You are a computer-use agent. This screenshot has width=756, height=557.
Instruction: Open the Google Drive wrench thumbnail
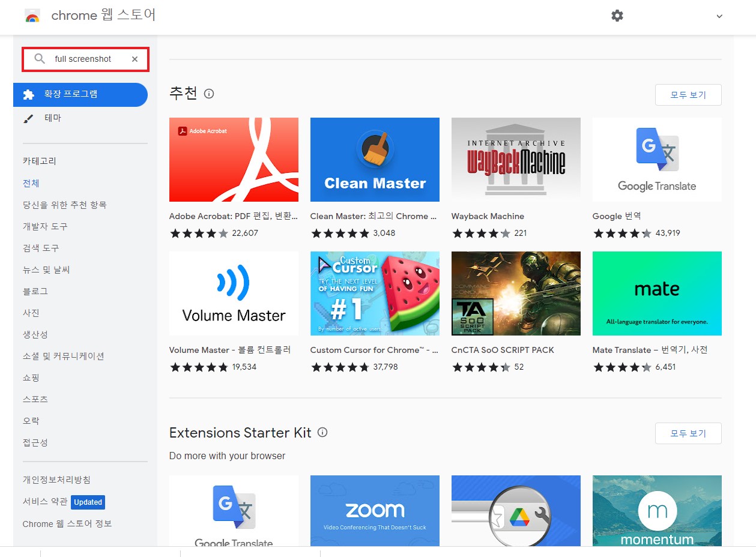tap(516, 511)
